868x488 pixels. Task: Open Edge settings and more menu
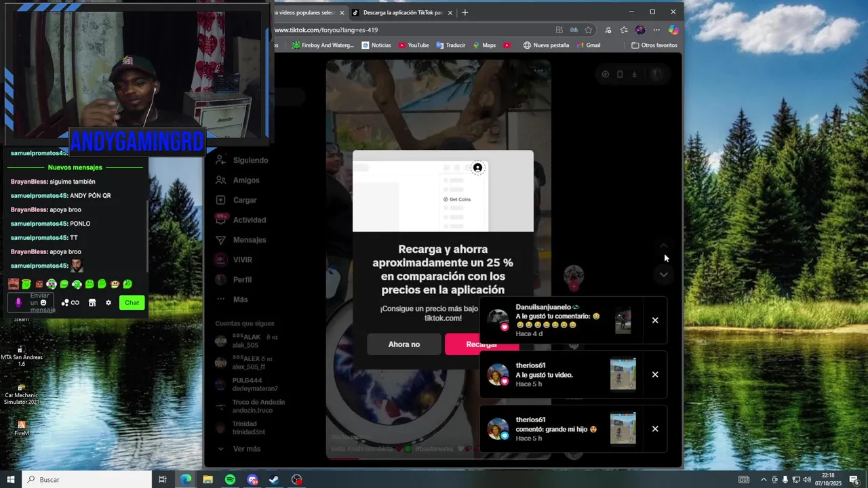[x=656, y=30]
